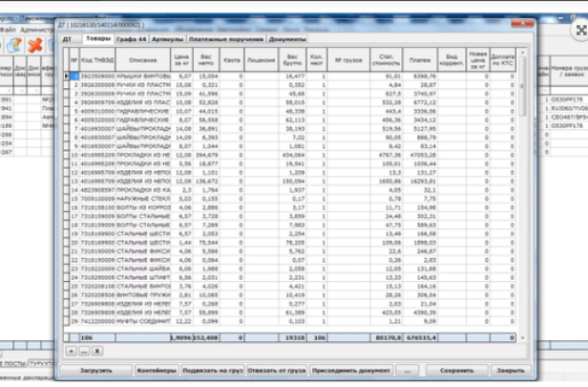The height and width of the screenshot is (387, 588).
Task: Click the Сохранить button
Action: [x=450, y=369]
